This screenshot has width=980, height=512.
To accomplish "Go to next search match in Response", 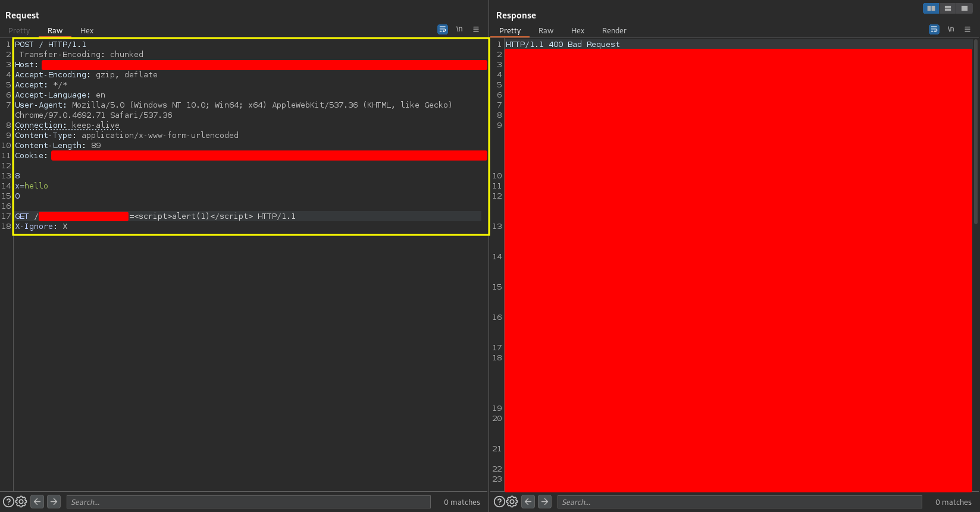I will (545, 502).
